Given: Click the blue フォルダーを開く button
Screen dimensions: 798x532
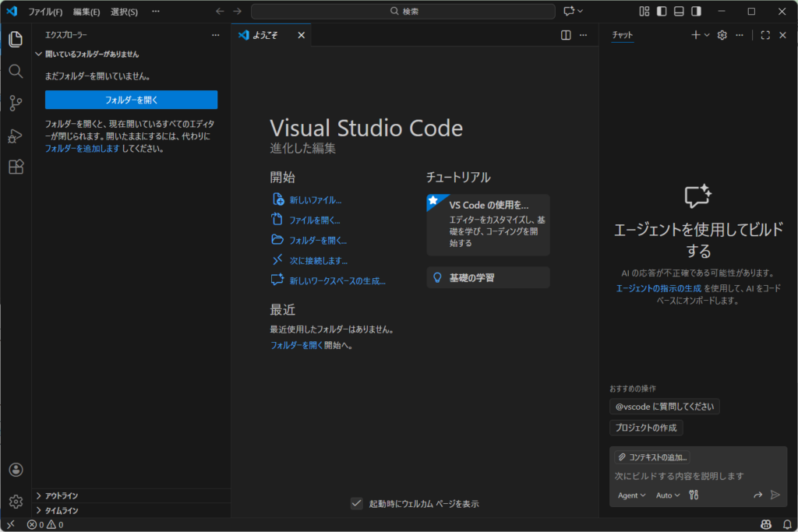Looking at the screenshot, I should 131,100.
